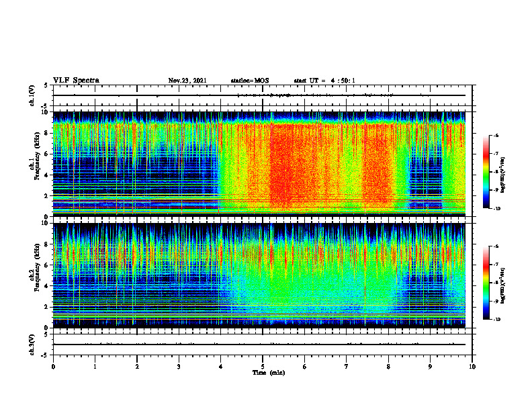This screenshot has width=532, height=411.
Task: Click the ch.1(V) waveform trace at the top
Action: pyautogui.click(x=259, y=95)
